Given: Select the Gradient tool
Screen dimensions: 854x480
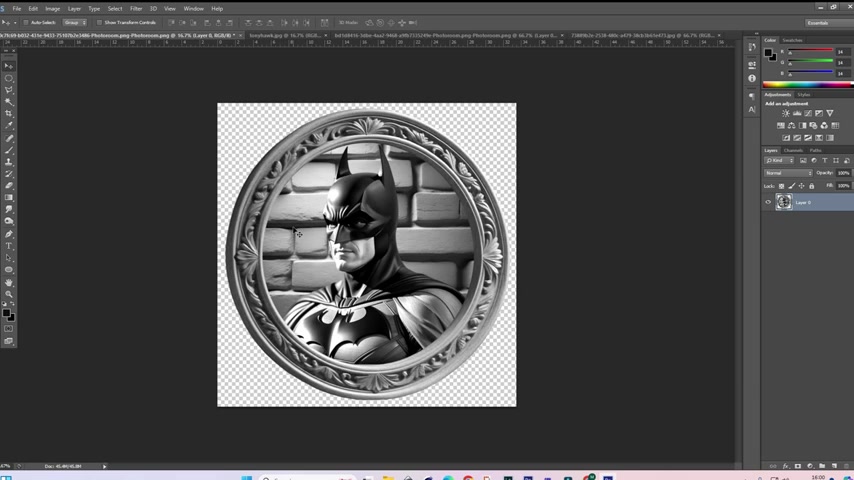Looking at the screenshot, I should point(9,198).
